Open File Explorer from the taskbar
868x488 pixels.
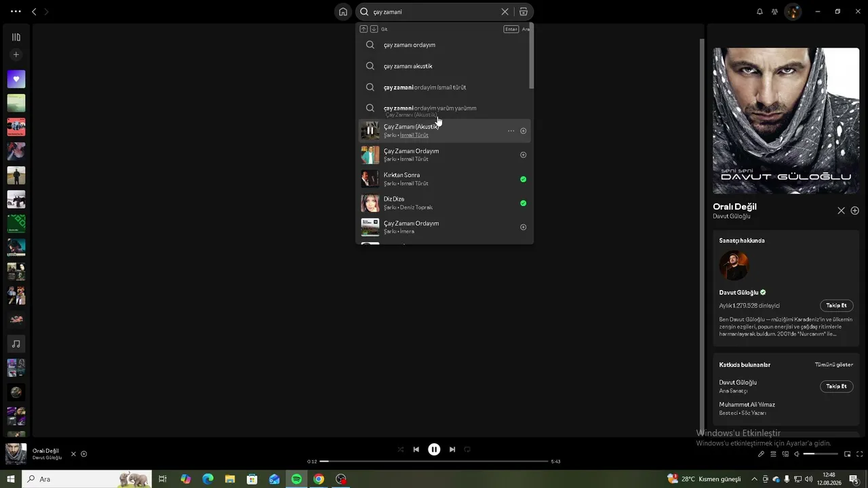point(230,479)
